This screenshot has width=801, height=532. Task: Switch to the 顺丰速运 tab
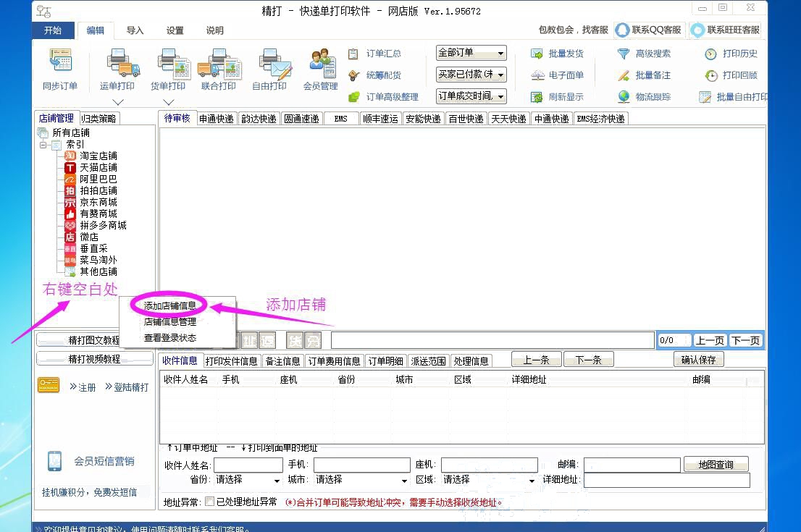click(380, 119)
